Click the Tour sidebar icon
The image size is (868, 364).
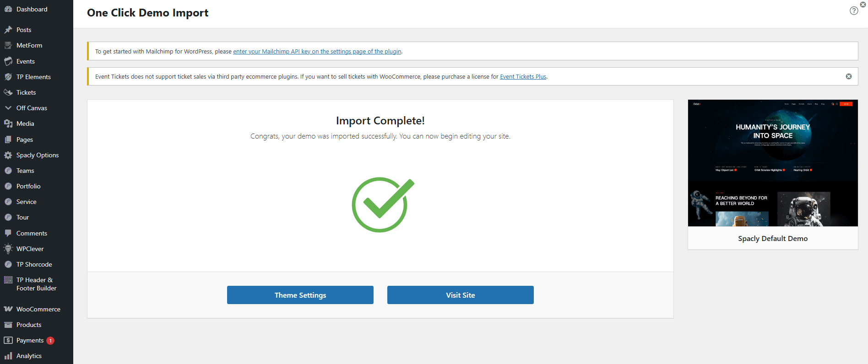coord(8,217)
